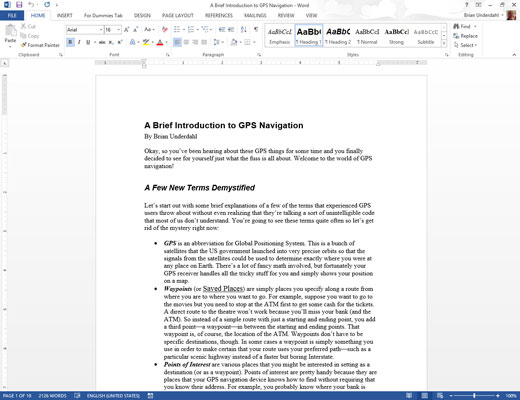Image resolution: width=520 pixels, height=400 pixels.
Task: Open text effects icon
Action: point(132,42)
